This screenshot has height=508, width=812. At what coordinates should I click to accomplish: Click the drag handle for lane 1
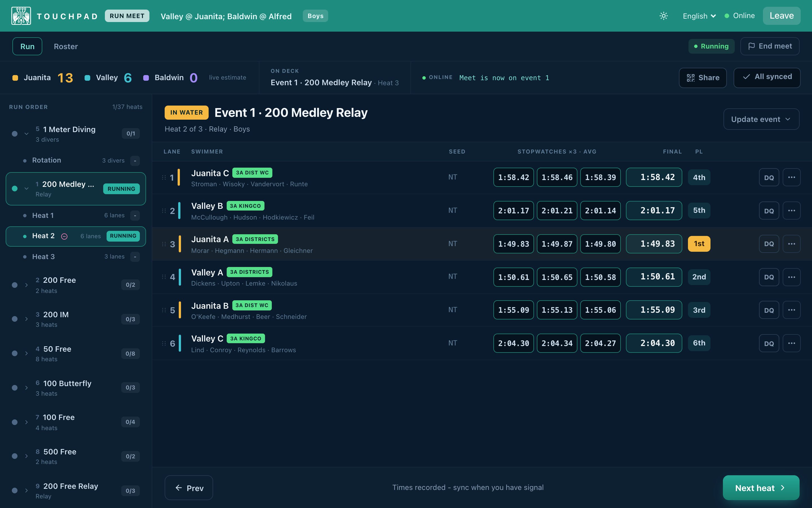click(x=164, y=178)
